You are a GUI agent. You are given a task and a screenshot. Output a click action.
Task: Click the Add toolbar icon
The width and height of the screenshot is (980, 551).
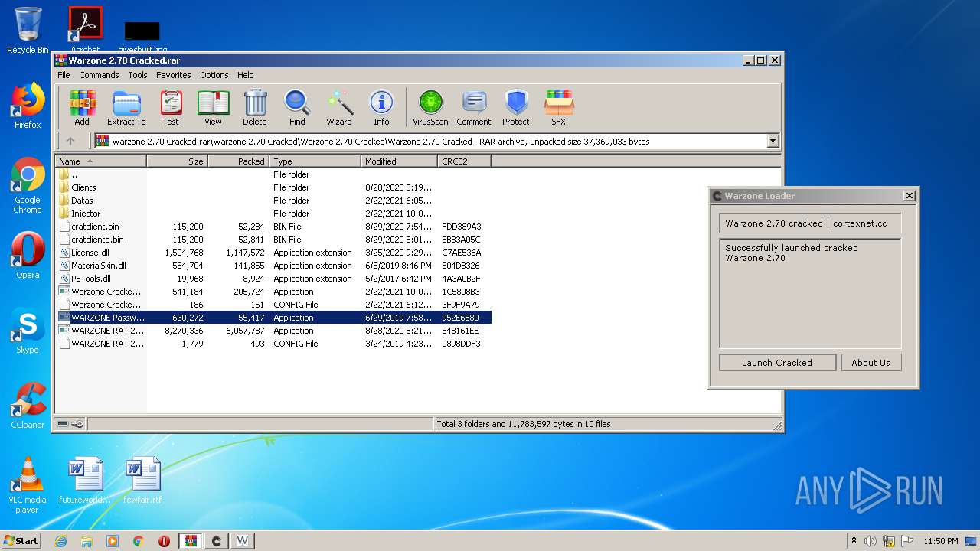82,107
